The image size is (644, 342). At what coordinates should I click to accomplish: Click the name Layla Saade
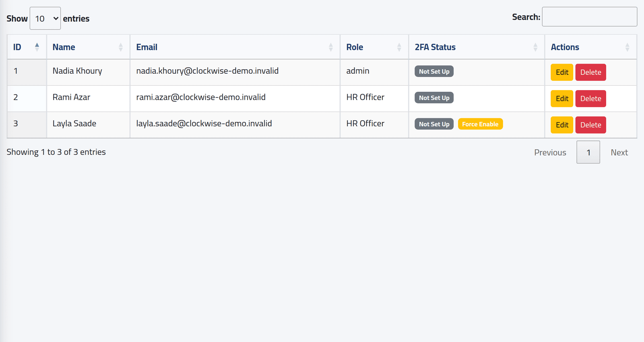point(74,124)
